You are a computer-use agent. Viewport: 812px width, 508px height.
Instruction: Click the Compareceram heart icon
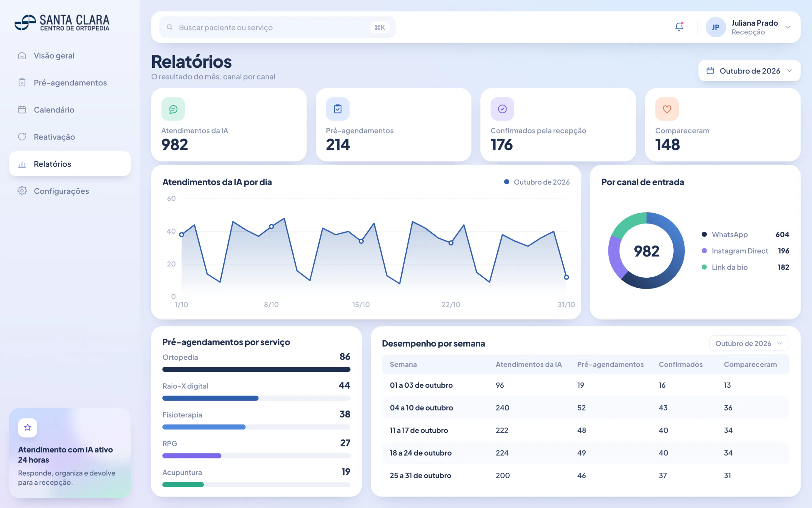click(667, 109)
